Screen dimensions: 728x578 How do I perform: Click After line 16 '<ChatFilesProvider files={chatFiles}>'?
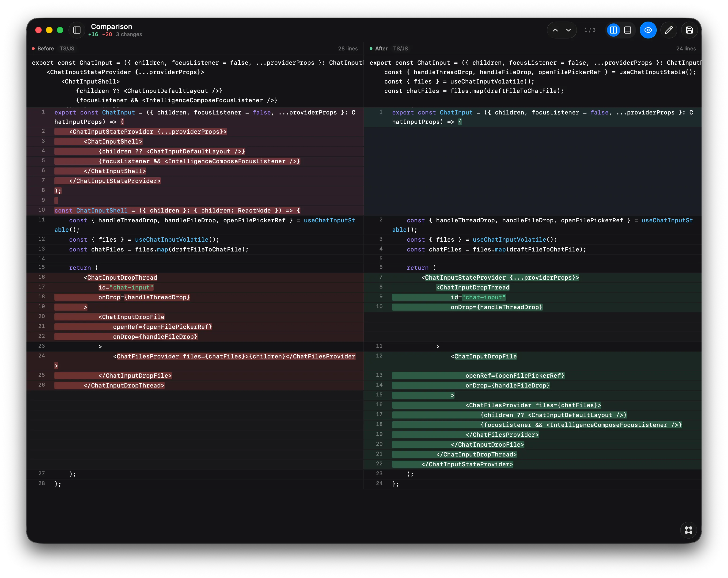[x=533, y=405]
